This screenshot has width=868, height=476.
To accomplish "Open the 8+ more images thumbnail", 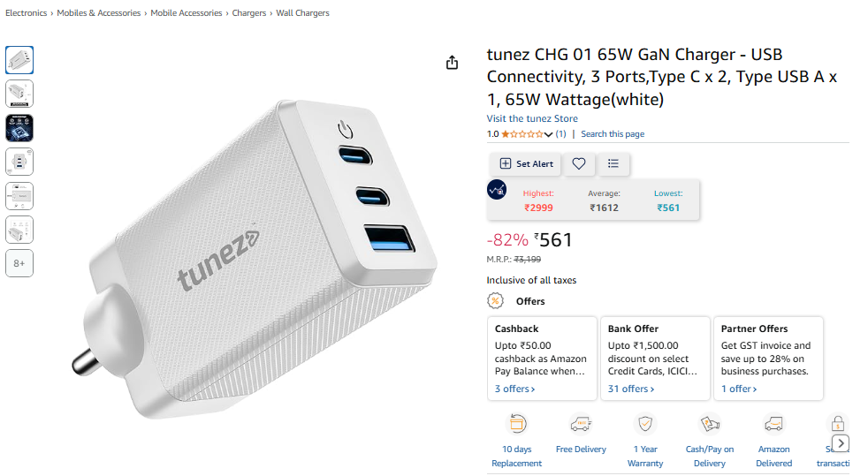I will click(x=19, y=263).
